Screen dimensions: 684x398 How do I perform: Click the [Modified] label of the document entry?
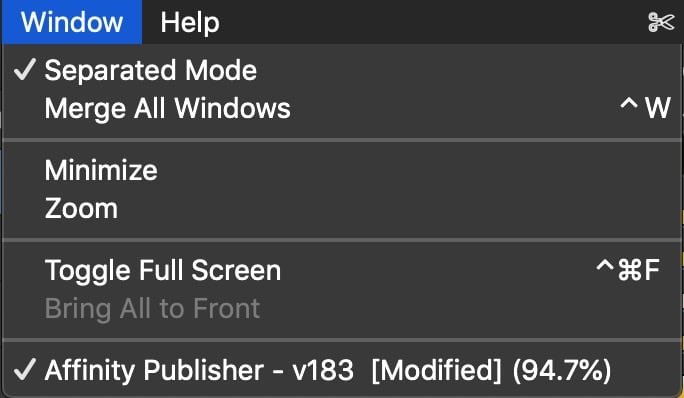click(437, 371)
